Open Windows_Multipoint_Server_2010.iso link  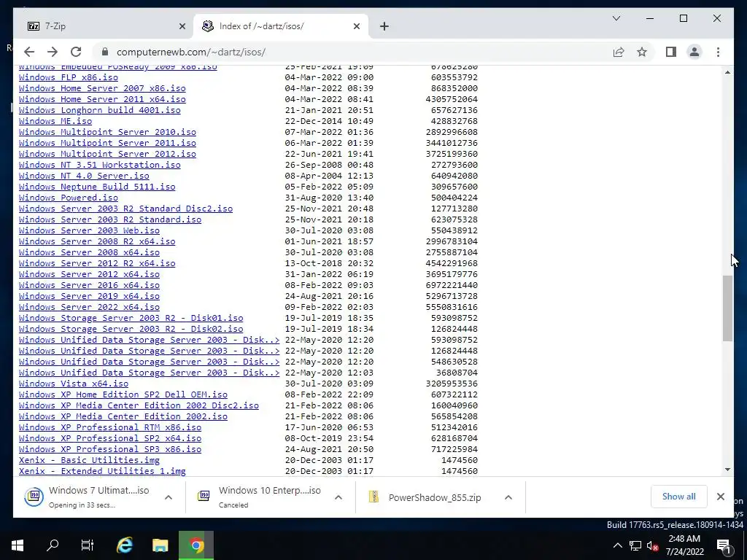click(x=107, y=132)
